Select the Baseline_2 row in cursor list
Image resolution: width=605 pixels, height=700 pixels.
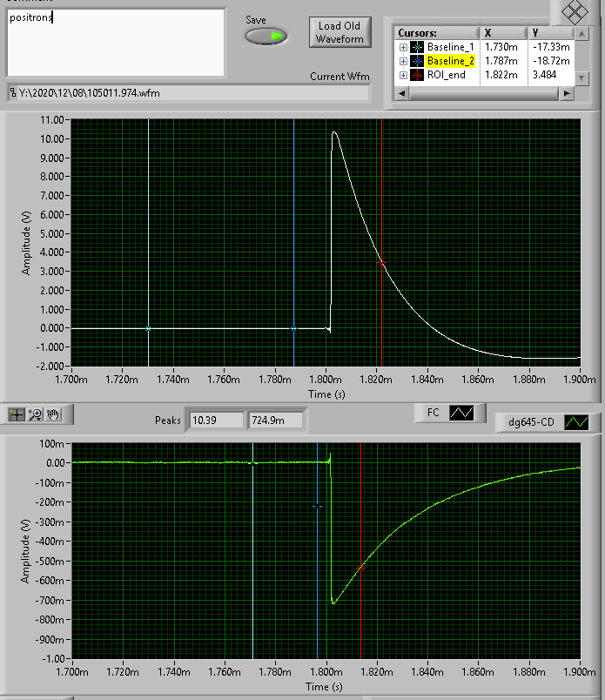(451, 61)
